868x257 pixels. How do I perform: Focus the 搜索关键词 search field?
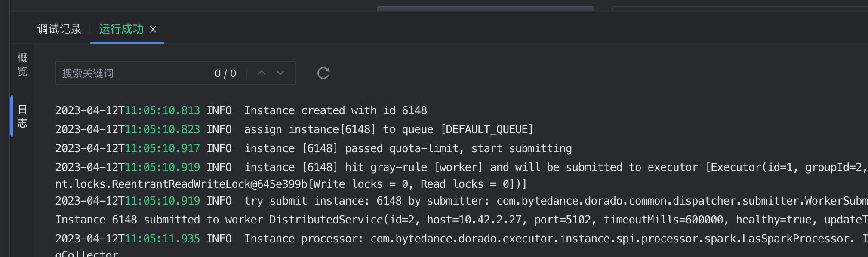tap(133, 73)
